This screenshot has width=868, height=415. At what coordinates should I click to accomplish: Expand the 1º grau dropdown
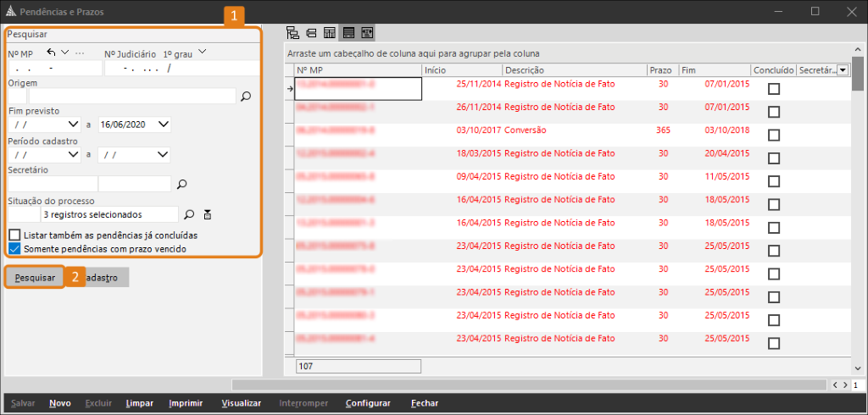(x=202, y=53)
